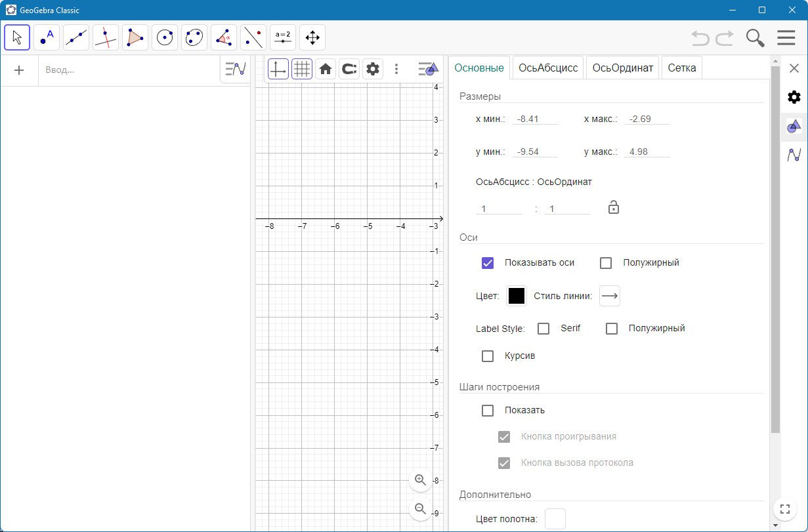Pick the Circle with center tool

coord(165,38)
